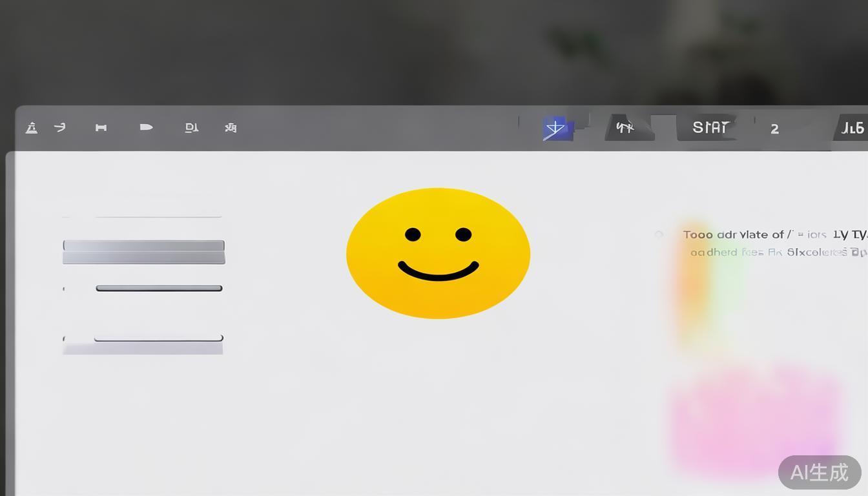The height and width of the screenshot is (496, 868).
Task: Click the blue highlighted icon in toolbar
Action: click(556, 129)
